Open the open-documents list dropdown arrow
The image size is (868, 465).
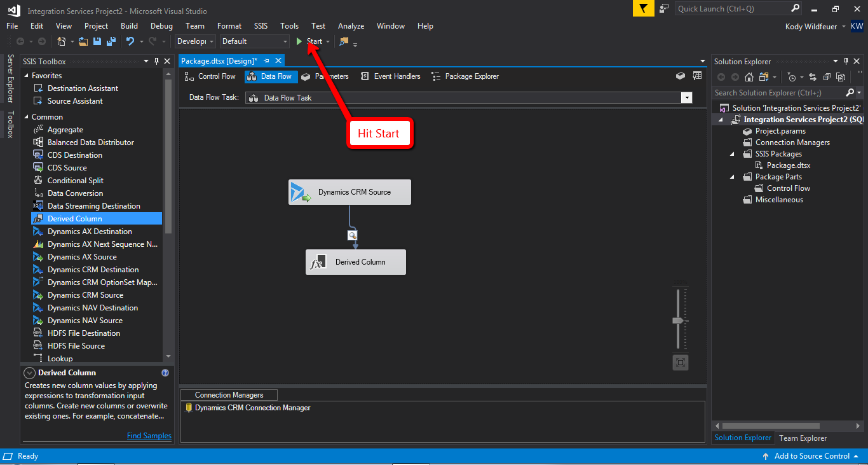coord(702,61)
